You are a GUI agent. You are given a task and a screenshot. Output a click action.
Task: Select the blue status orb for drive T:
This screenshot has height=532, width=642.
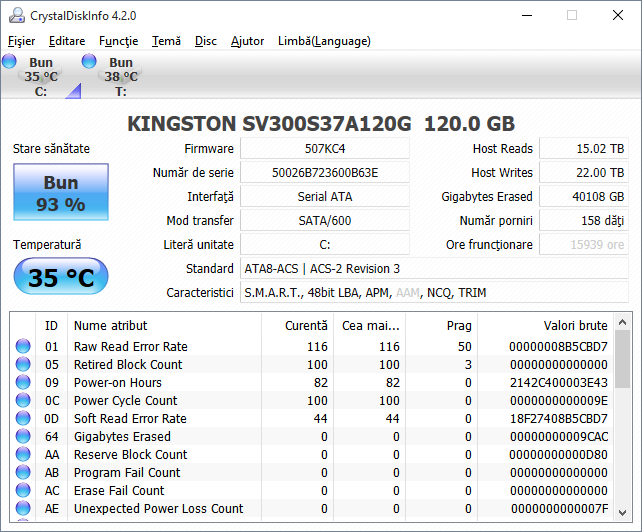click(89, 61)
